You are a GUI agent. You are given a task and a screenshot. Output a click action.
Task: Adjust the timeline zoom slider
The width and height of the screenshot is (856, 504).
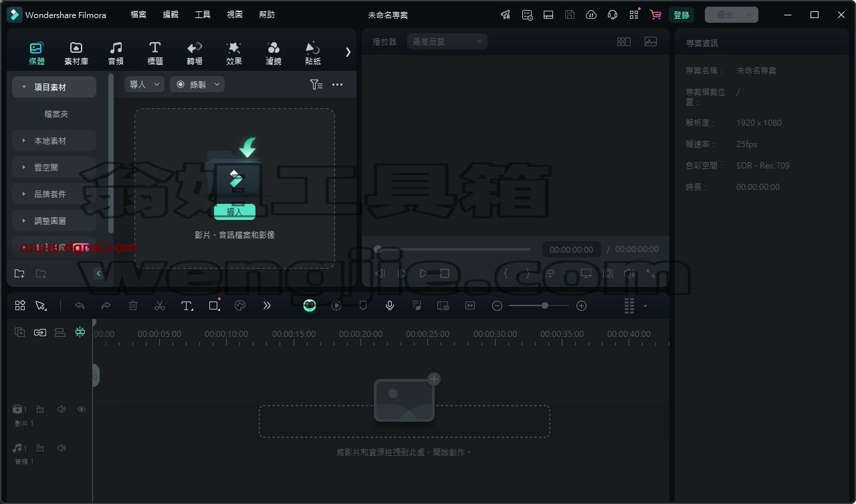pos(539,305)
